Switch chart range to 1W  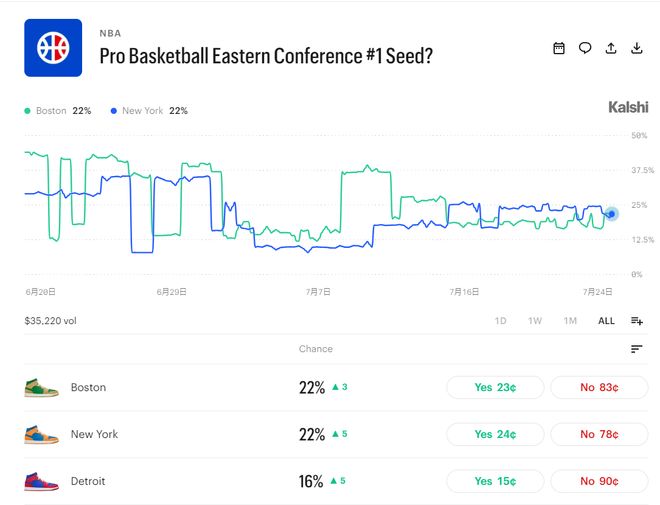[535, 321]
